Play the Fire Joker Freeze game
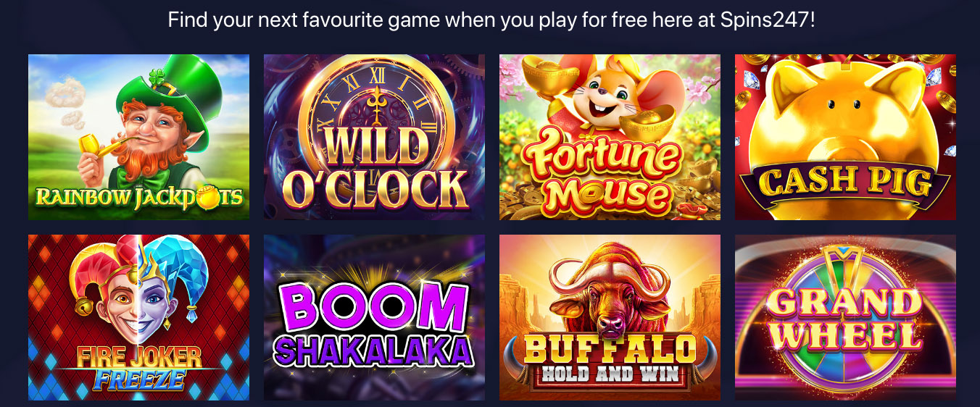This screenshot has width=980, height=407. pyautogui.click(x=138, y=317)
